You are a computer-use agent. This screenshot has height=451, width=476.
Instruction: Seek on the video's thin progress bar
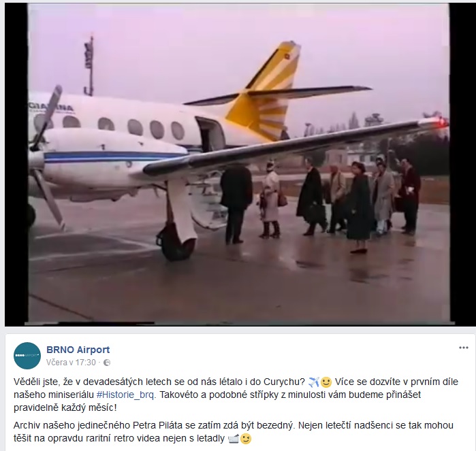[x=240, y=323]
